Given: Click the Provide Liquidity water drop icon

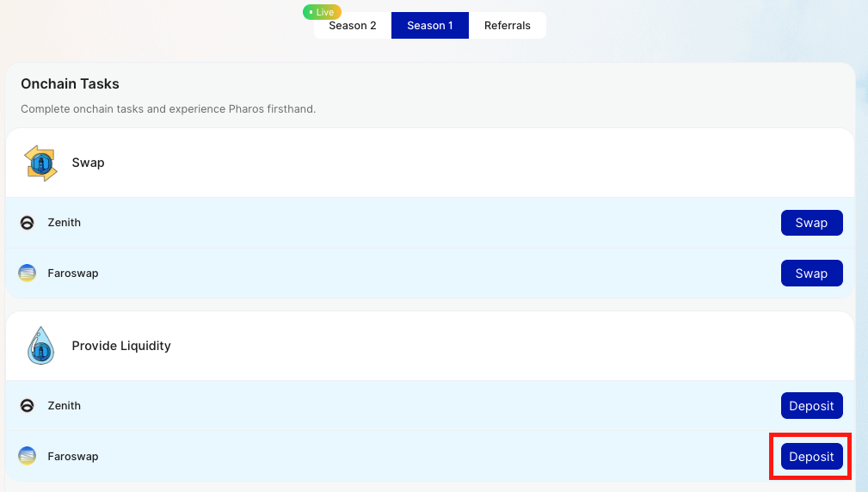Looking at the screenshot, I should tap(40, 346).
